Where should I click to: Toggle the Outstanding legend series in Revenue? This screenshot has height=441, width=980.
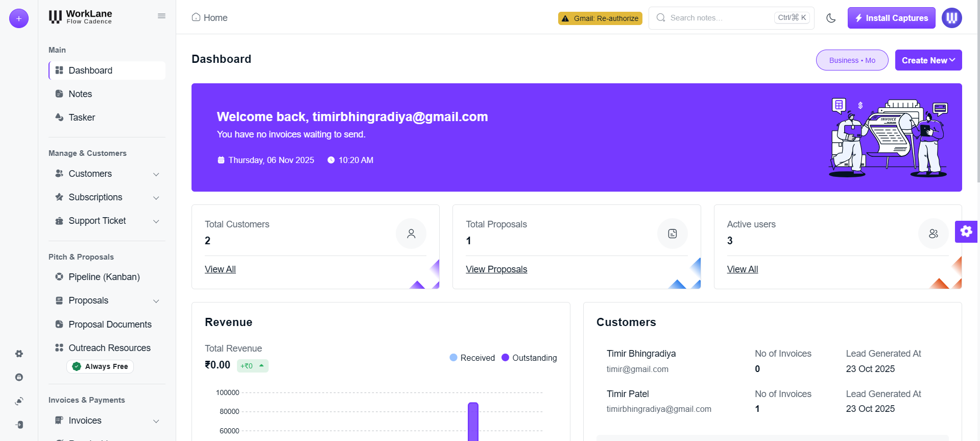(529, 358)
